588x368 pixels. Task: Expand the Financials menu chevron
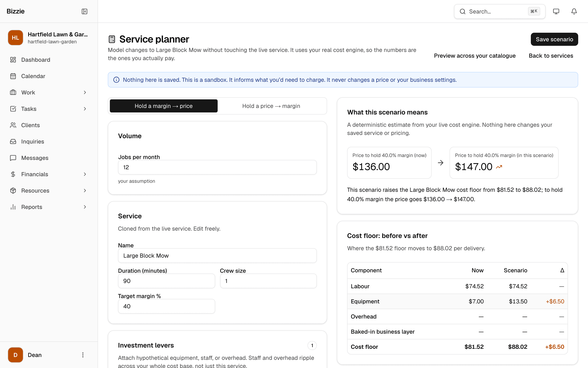pyautogui.click(x=85, y=174)
